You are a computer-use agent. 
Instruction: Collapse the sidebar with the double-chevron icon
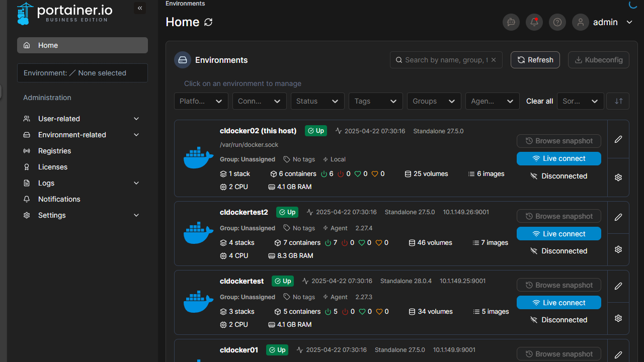pos(140,8)
